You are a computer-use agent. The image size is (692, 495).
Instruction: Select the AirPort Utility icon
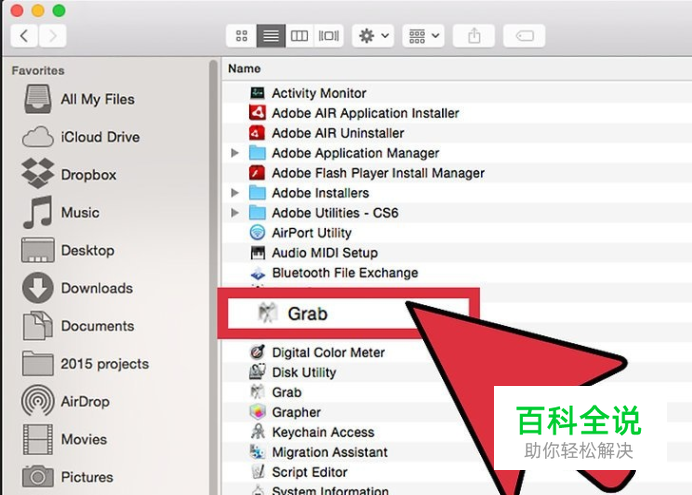pos(257,232)
